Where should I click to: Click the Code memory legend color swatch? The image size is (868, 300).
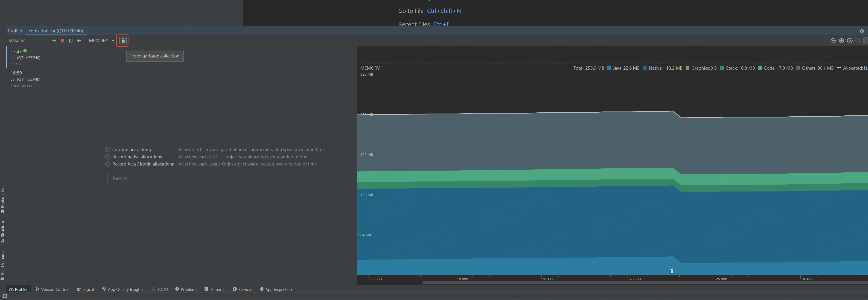pyautogui.click(x=760, y=68)
